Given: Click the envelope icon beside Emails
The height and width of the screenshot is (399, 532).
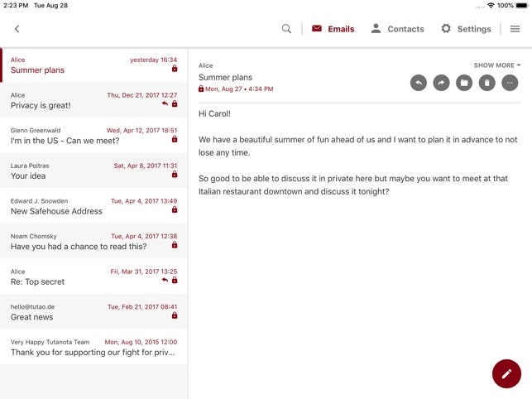Looking at the screenshot, I should coord(317,28).
